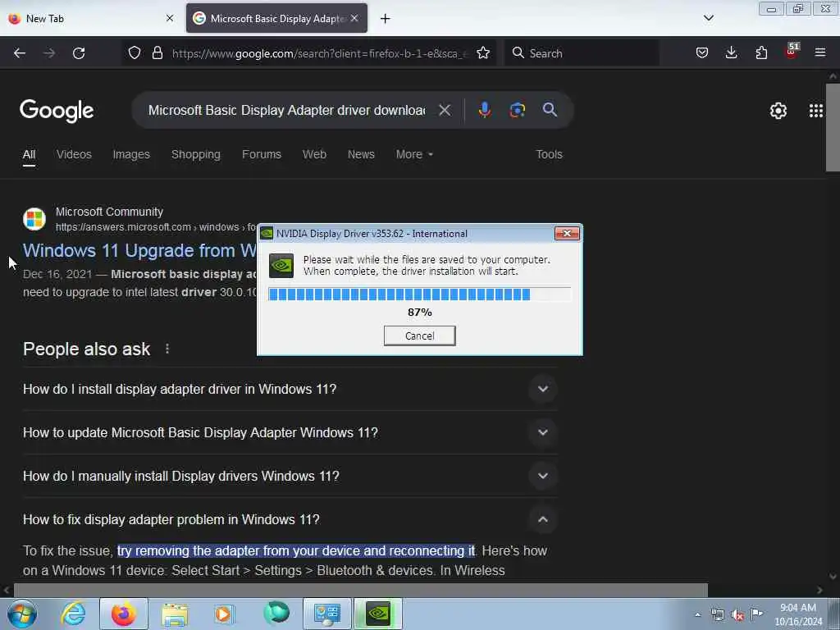Switch to the Web results filter

[x=314, y=154]
